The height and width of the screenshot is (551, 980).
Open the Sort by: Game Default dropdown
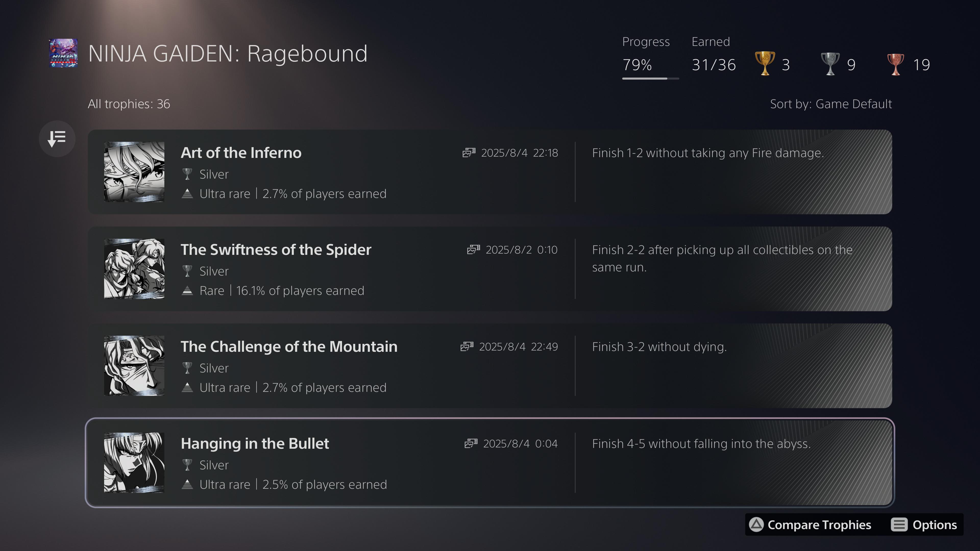coord(831,104)
